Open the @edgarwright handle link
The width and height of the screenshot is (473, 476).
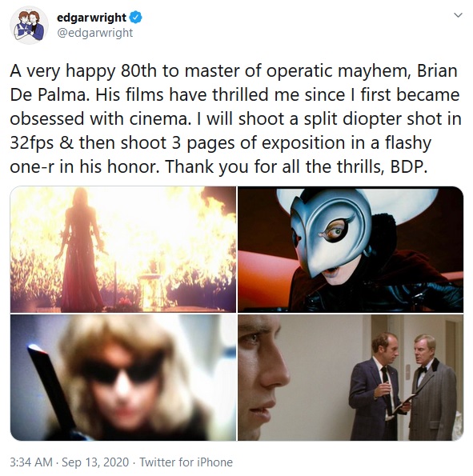94,33
